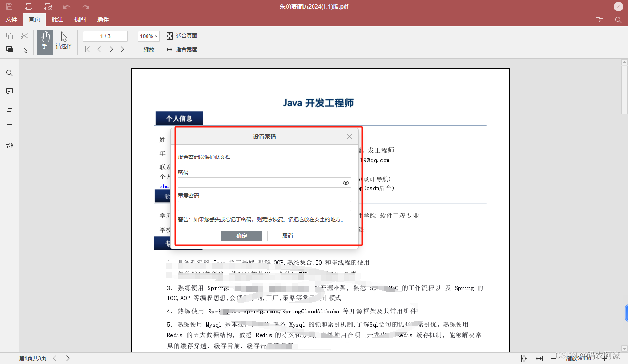Click 适合宽度 fit width button
The width and height of the screenshot is (628, 364).
click(x=181, y=49)
